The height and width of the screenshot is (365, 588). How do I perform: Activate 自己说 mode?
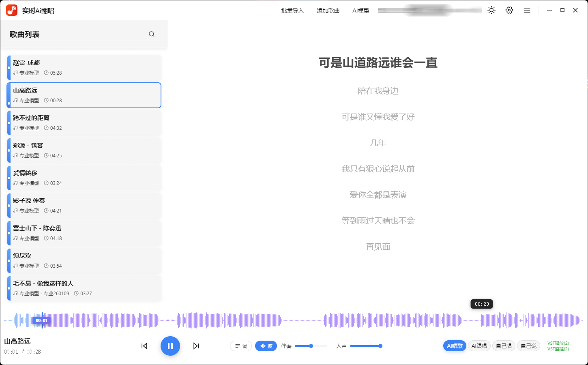coord(528,346)
